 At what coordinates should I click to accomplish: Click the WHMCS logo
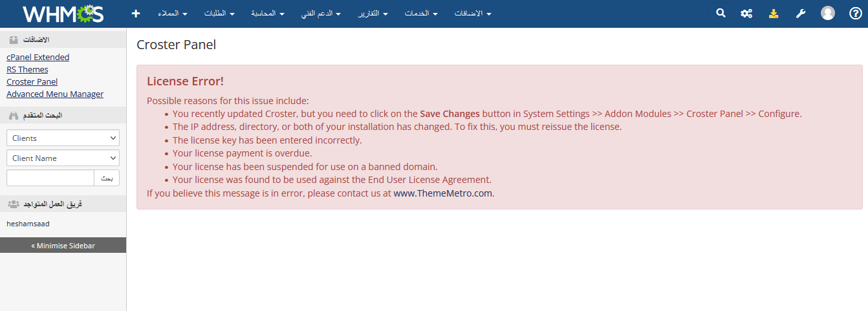(63, 14)
